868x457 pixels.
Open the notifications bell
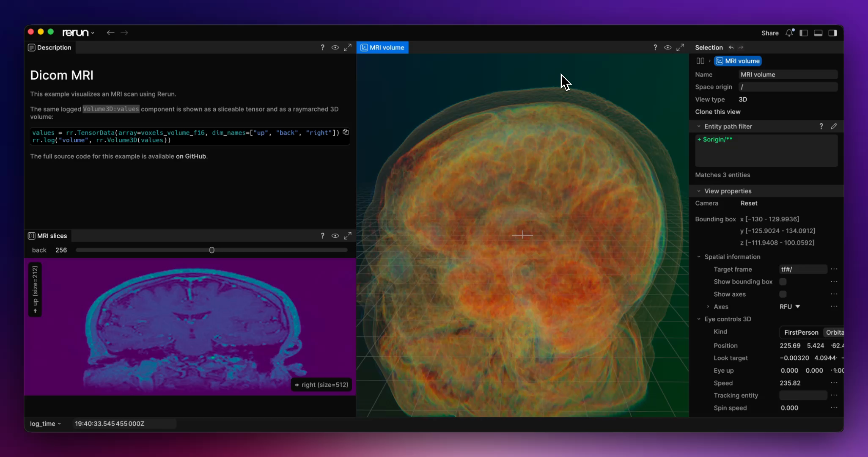click(x=789, y=33)
